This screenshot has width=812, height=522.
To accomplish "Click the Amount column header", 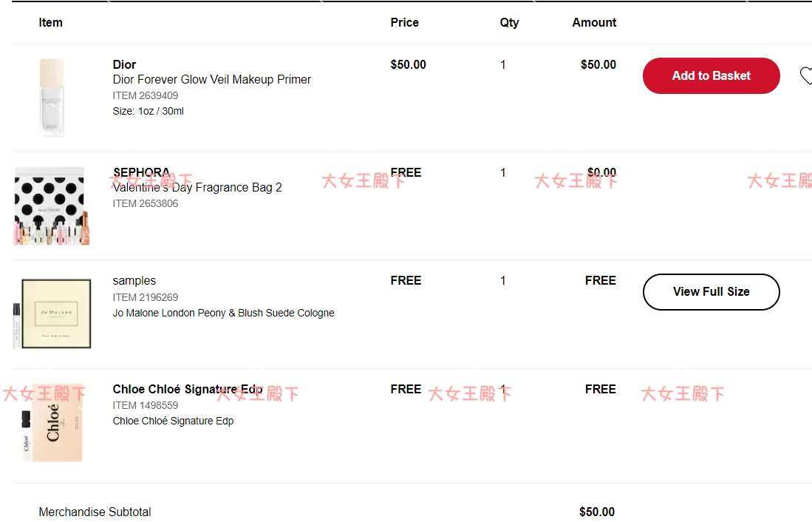I will [x=594, y=22].
